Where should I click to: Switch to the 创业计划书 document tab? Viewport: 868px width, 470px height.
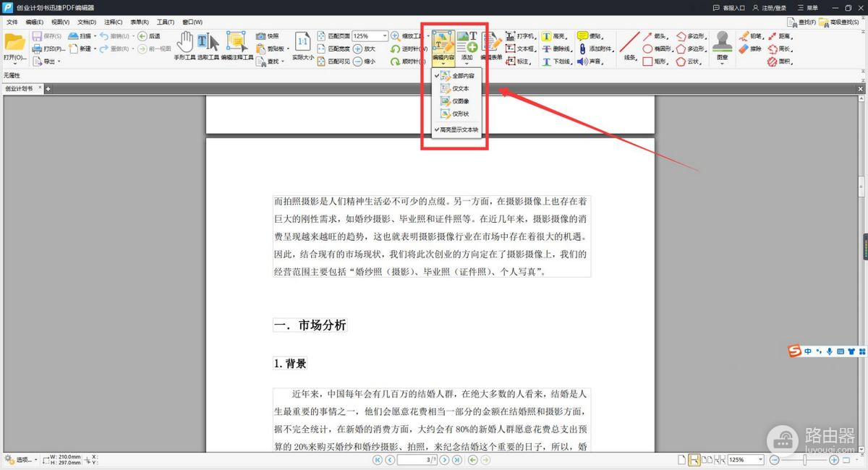[20, 89]
